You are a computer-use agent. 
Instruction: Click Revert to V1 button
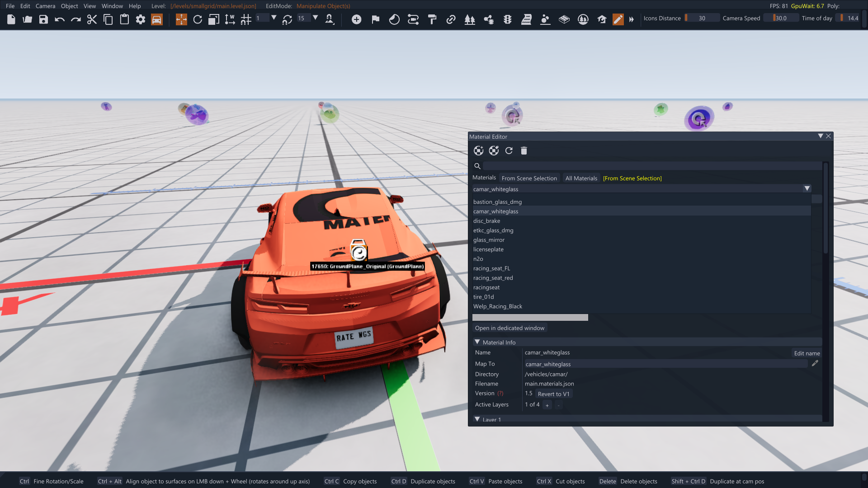coord(553,394)
